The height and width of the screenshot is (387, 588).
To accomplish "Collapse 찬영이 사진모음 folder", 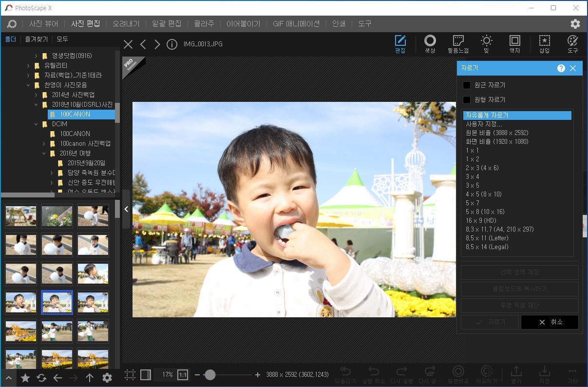I will point(28,85).
